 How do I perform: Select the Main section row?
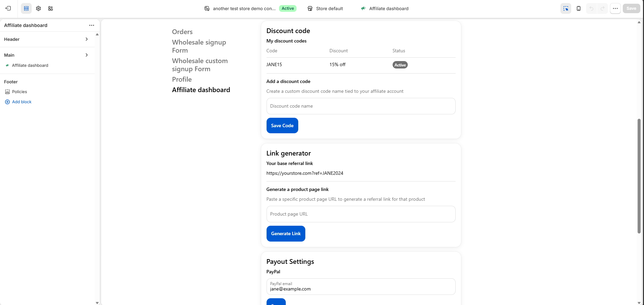point(47,55)
